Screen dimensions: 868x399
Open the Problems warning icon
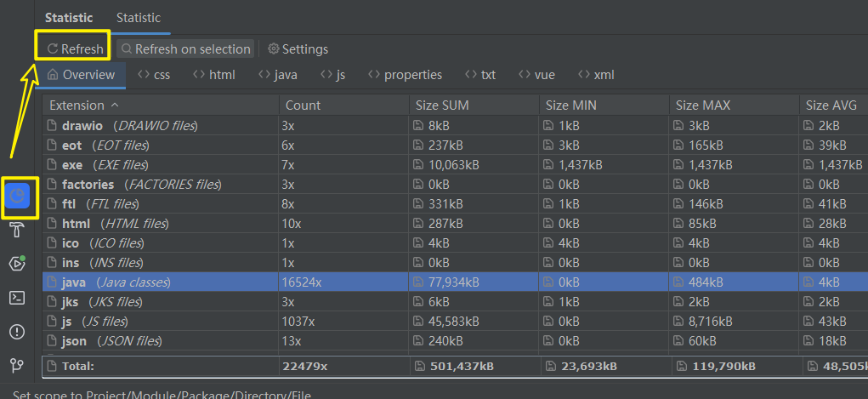[17, 331]
